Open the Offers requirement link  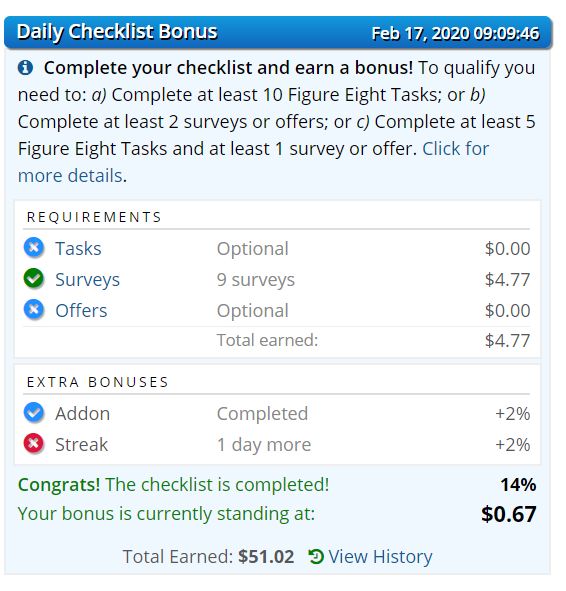(81, 311)
